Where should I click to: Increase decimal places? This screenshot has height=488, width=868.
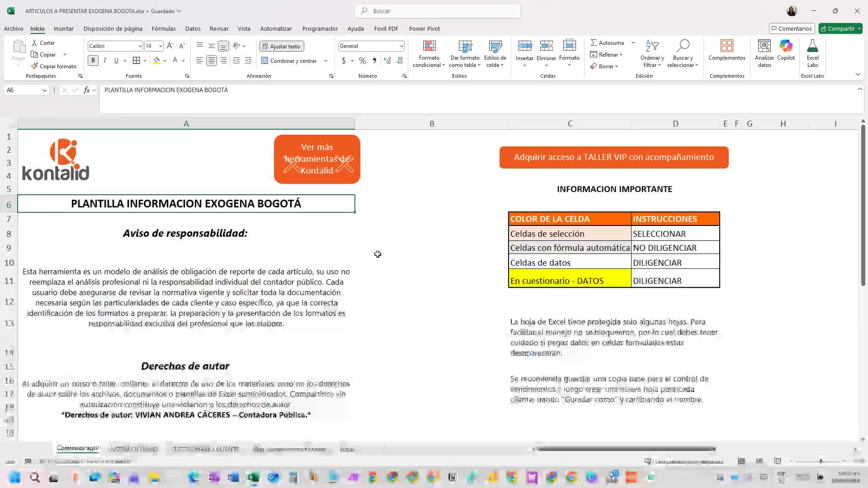click(x=387, y=61)
